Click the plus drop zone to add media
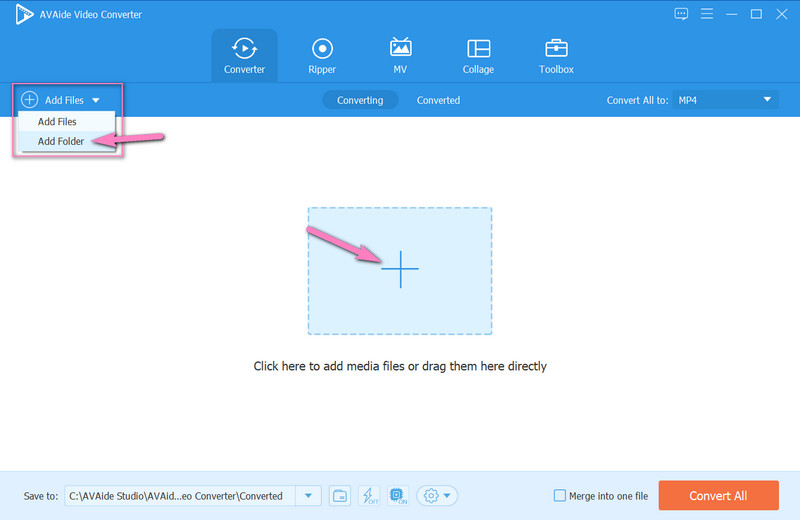800x520 pixels. (x=400, y=270)
